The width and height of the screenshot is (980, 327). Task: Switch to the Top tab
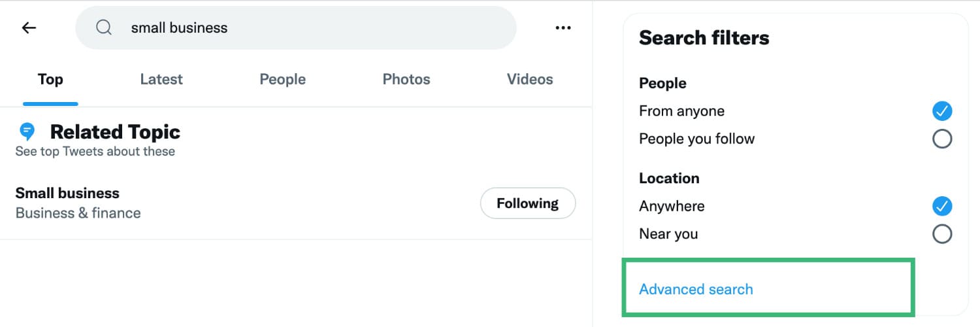pos(50,80)
